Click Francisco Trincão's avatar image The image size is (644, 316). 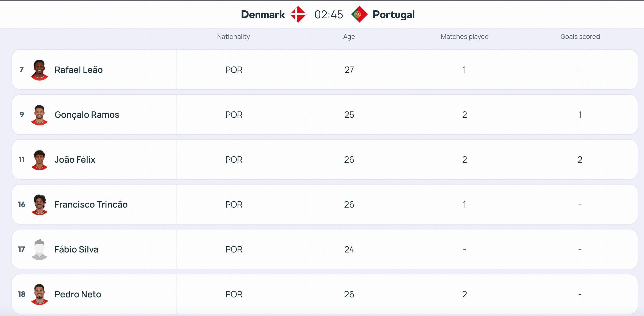point(39,205)
